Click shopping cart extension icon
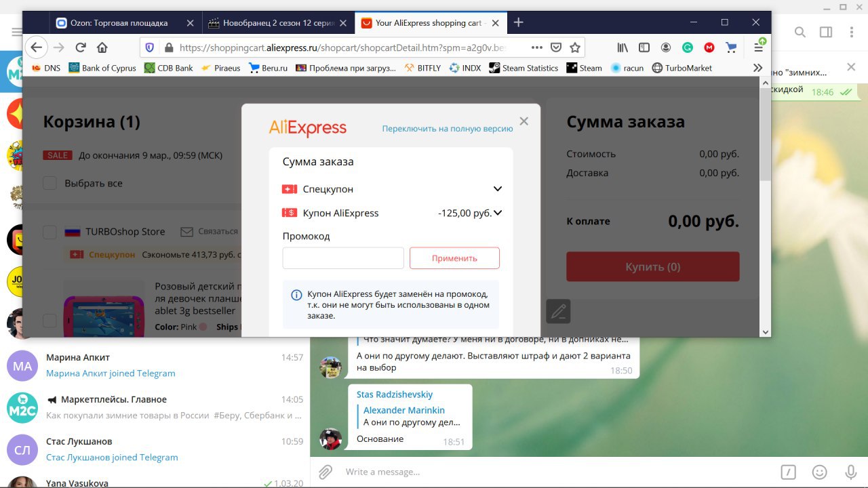This screenshot has width=868, height=488. pyautogui.click(x=731, y=47)
